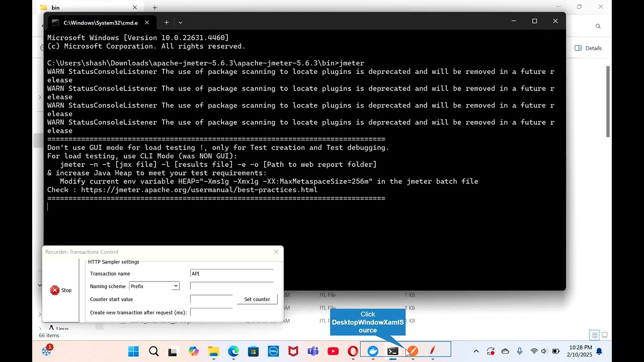644x362 pixels.
Task: Click the new transaction delay (ms) field
Action: 211,312
